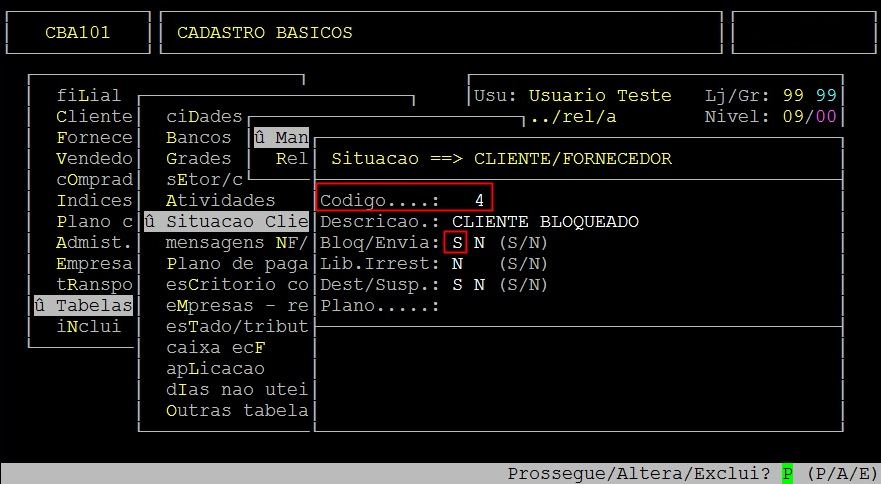Choose eMpresas - re entry
This screenshot has height=484, width=881.
(237, 306)
